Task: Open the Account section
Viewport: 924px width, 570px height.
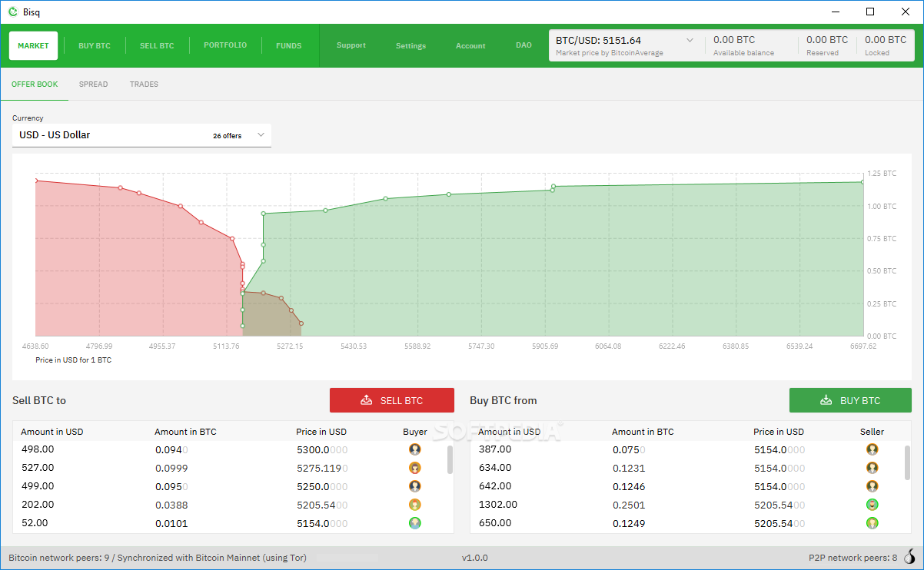Action: [470, 46]
